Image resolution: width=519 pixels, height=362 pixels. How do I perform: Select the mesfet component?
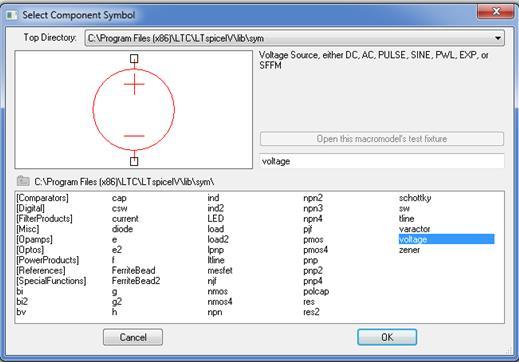point(220,270)
